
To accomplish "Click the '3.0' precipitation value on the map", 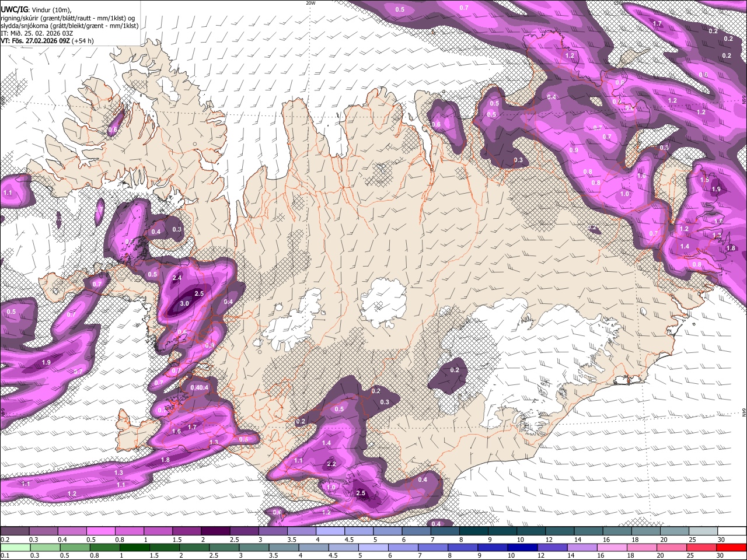I will point(184,304).
